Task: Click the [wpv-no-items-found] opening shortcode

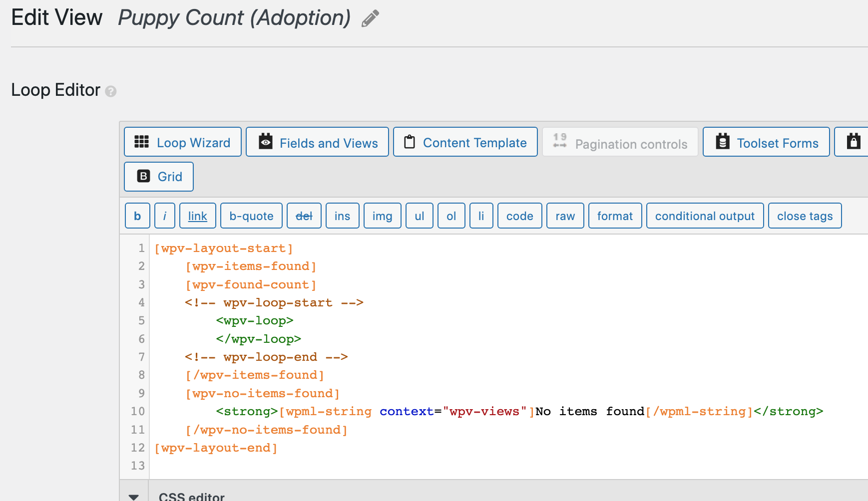Action: tap(263, 394)
